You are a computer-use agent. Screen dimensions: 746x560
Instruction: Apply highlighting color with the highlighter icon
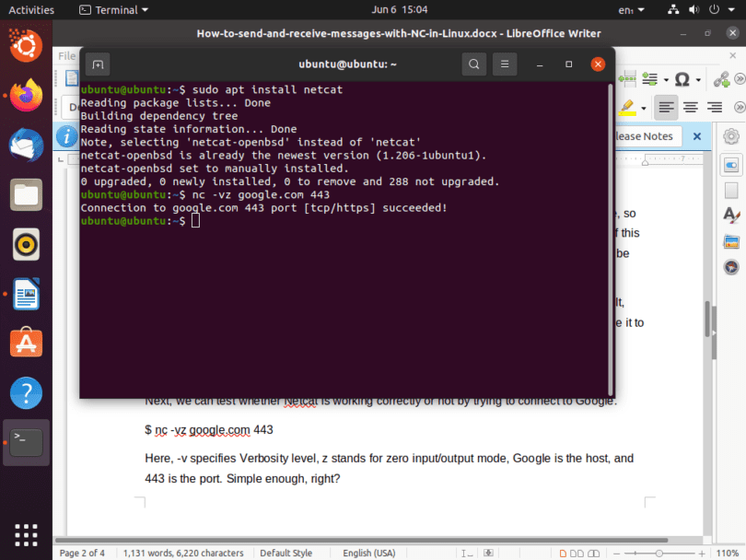(x=626, y=107)
